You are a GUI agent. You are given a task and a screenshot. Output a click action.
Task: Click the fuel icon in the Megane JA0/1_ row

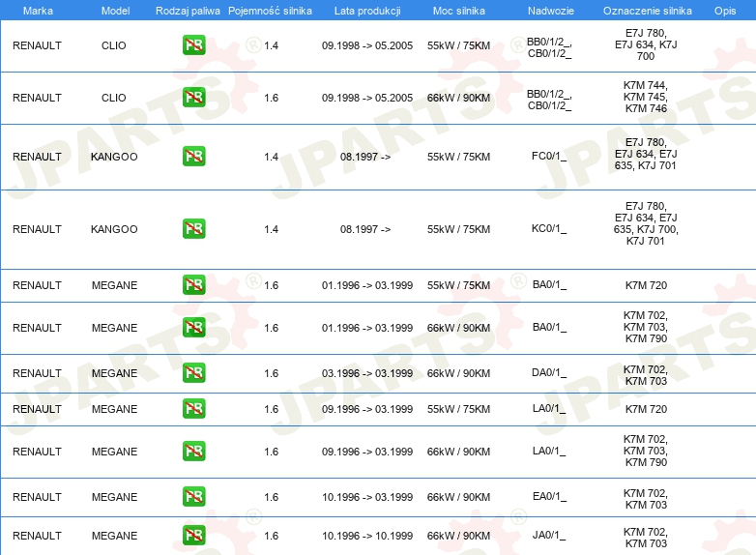[193, 536]
